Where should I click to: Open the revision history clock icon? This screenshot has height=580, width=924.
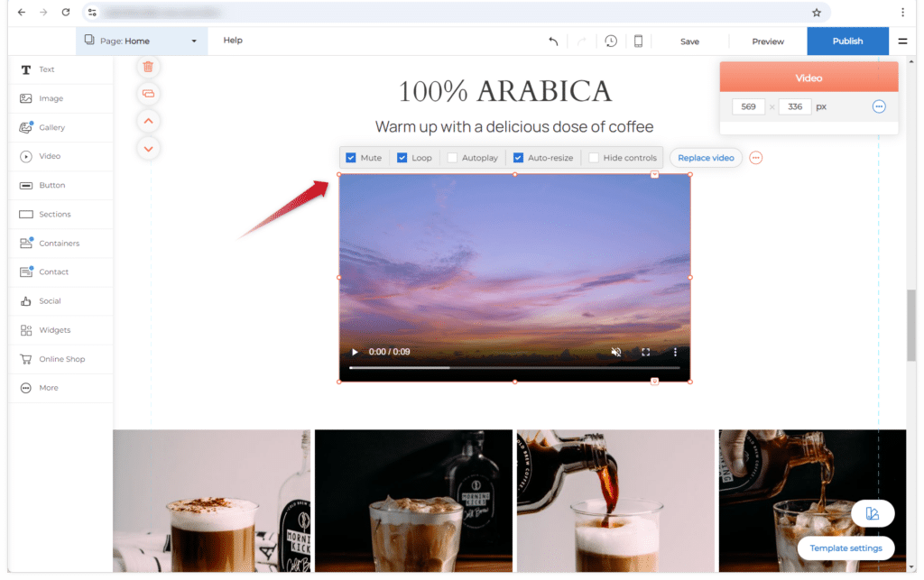coord(611,41)
